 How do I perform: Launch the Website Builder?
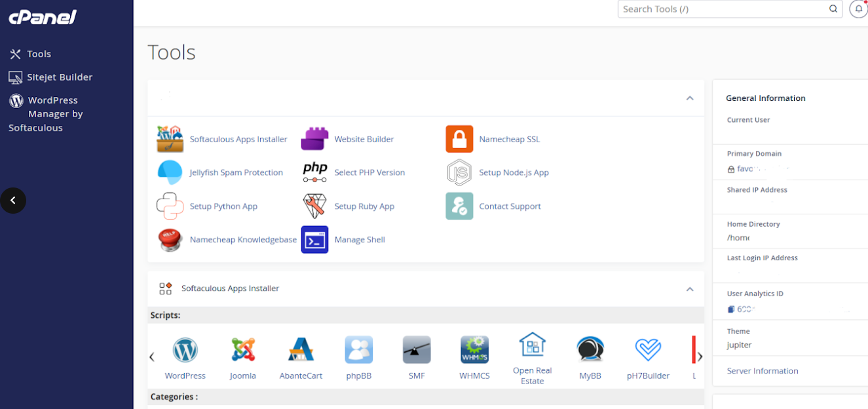pyautogui.click(x=364, y=139)
